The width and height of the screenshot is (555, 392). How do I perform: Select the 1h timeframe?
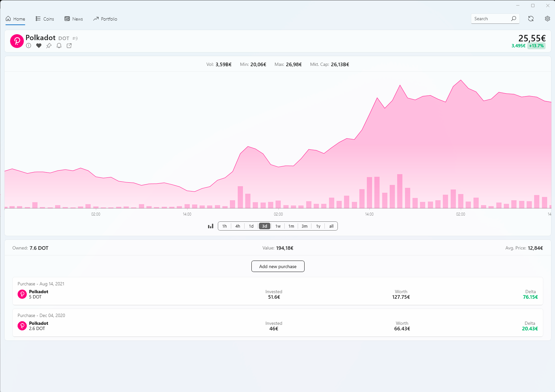pyautogui.click(x=224, y=226)
